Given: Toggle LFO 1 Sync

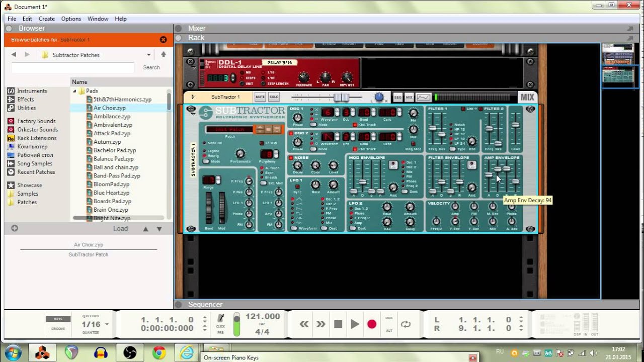Looking at the screenshot, I should click(x=297, y=187).
